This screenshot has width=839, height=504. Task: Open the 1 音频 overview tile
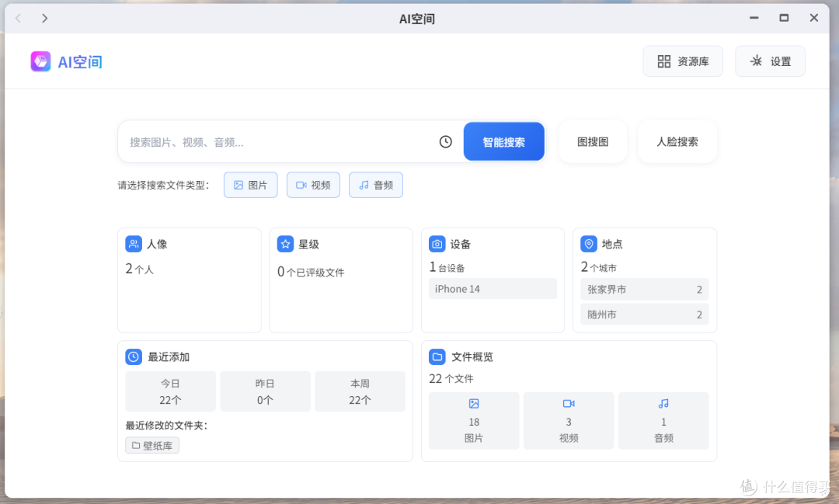663,421
